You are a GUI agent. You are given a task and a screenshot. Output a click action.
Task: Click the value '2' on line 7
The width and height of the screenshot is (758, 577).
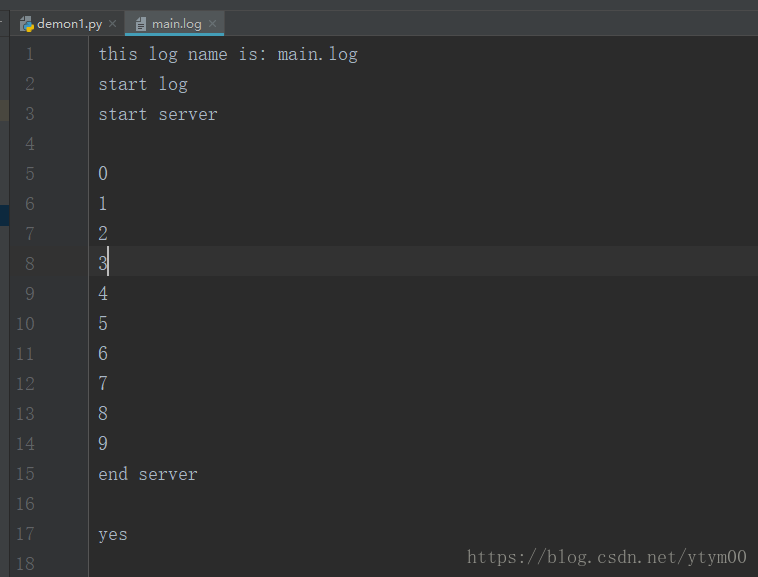click(103, 233)
